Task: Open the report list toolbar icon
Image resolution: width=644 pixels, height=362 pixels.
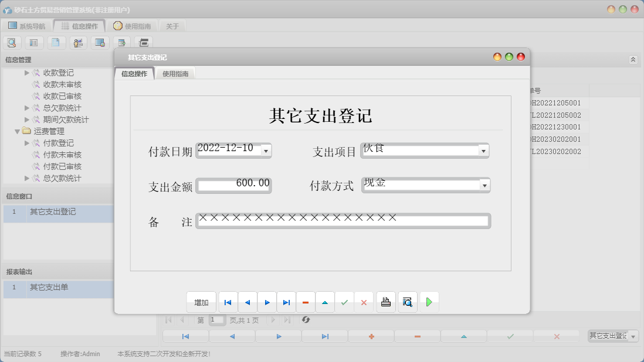Action: [35, 42]
